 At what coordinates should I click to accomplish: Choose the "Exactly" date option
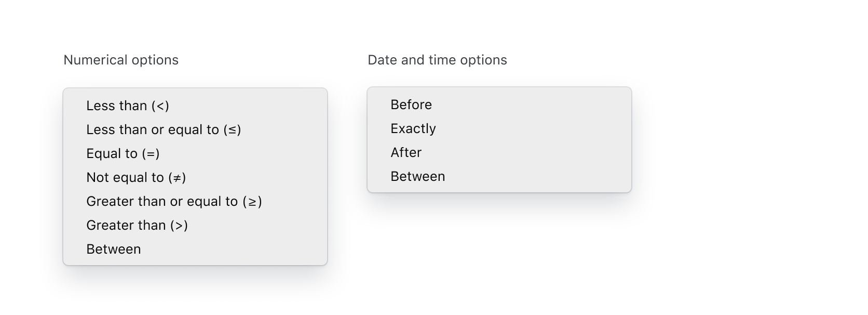click(413, 129)
